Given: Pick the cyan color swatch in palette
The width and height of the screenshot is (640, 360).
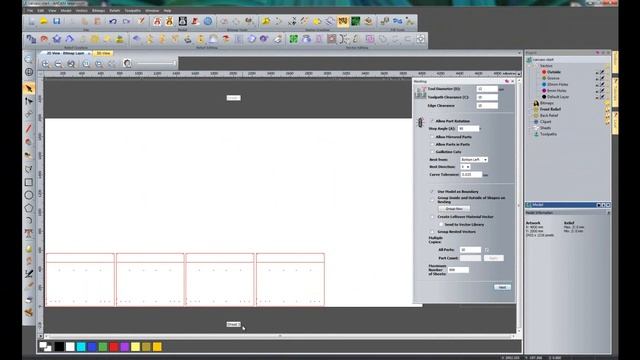Looking at the screenshot, I should tap(81, 347).
